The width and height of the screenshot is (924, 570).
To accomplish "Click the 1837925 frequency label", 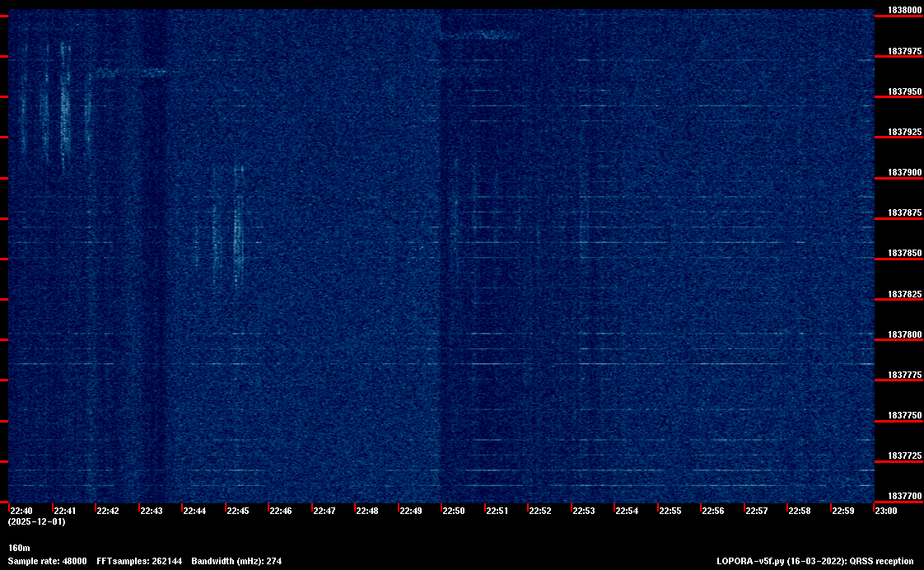I will pos(904,132).
